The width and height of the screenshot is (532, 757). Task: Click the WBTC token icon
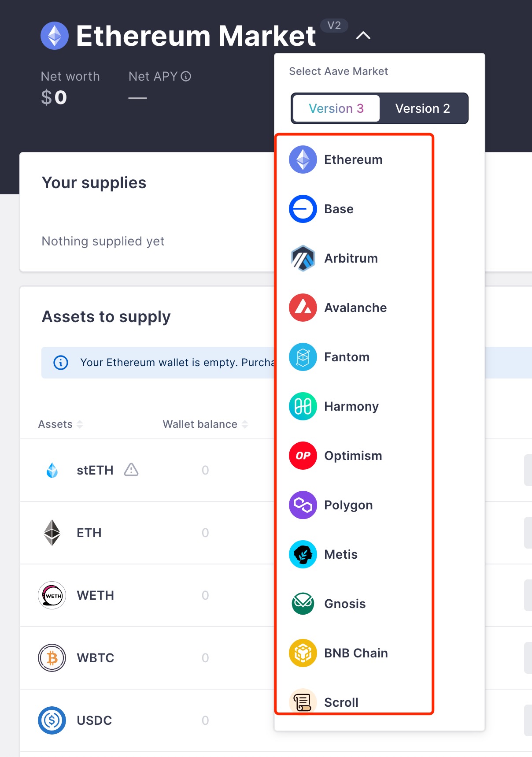(52, 658)
